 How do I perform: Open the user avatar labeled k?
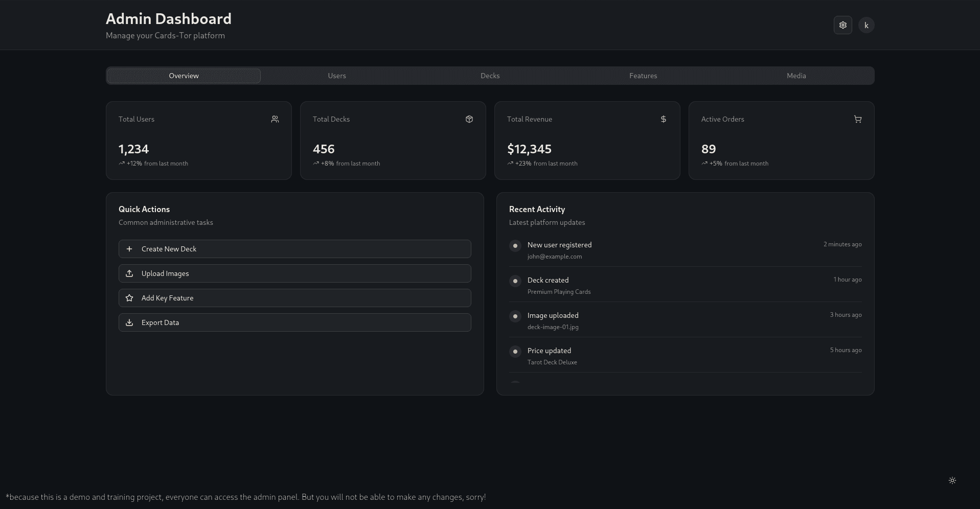(x=866, y=25)
